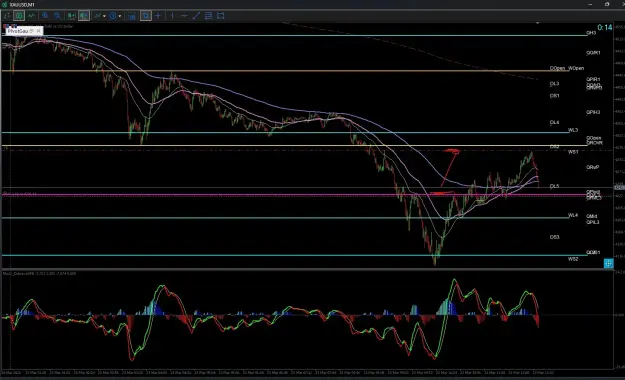Image resolution: width=625 pixels, height=380 pixels.
Task: Click the 0:14 candle countdown timer
Action: pyautogui.click(x=605, y=28)
